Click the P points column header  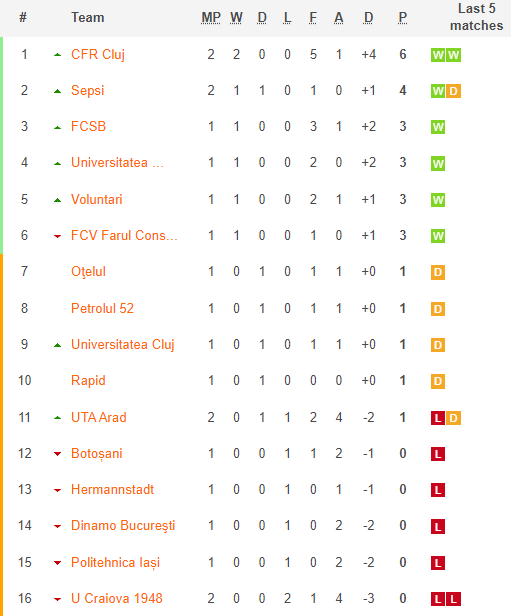coord(403,18)
